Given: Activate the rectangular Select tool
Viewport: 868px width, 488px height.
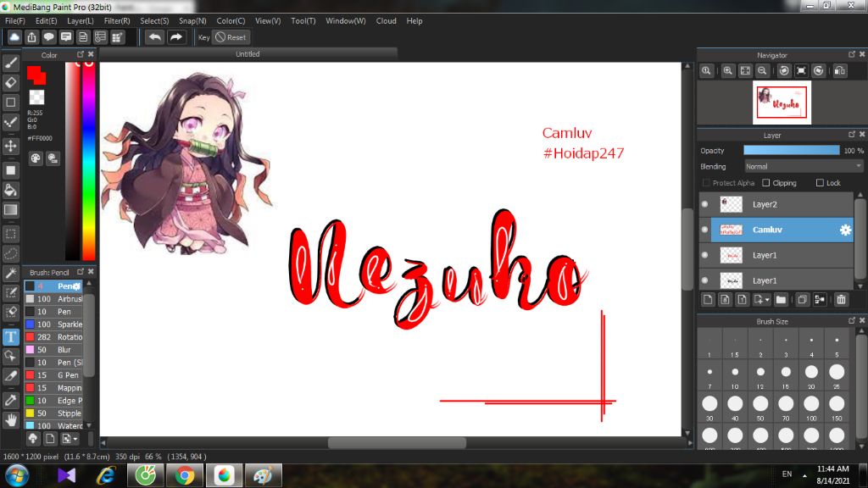Looking at the screenshot, I should click(11, 234).
